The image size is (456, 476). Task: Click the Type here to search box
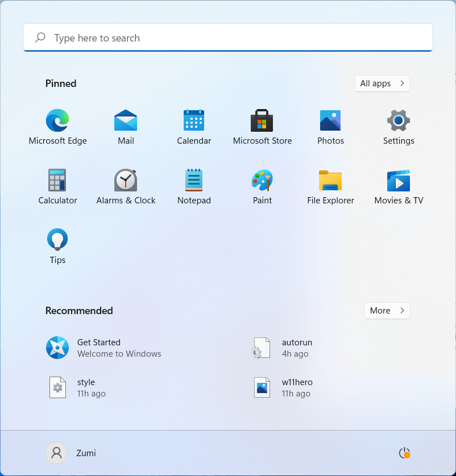[x=227, y=38]
